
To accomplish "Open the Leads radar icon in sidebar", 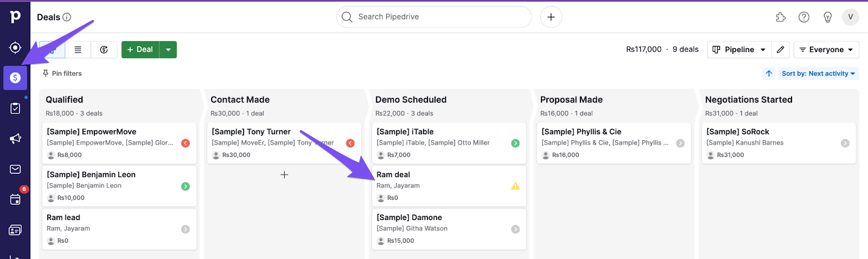I will tap(15, 48).
